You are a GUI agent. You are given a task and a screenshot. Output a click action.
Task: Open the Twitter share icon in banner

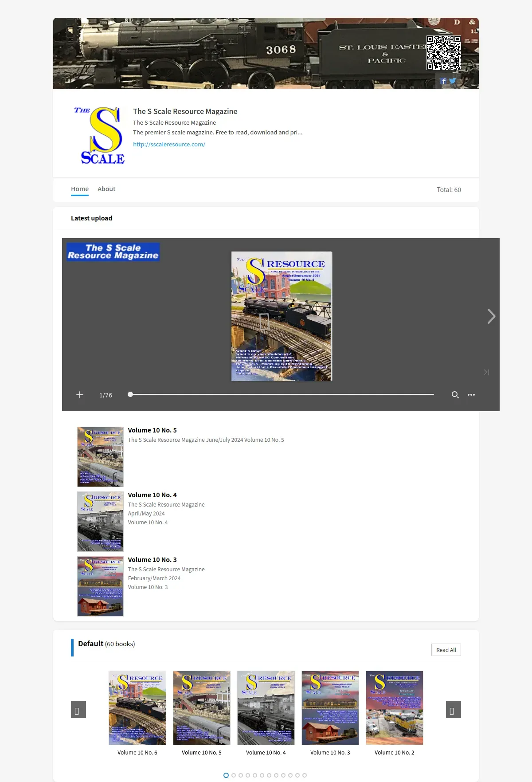coord(452,81)
